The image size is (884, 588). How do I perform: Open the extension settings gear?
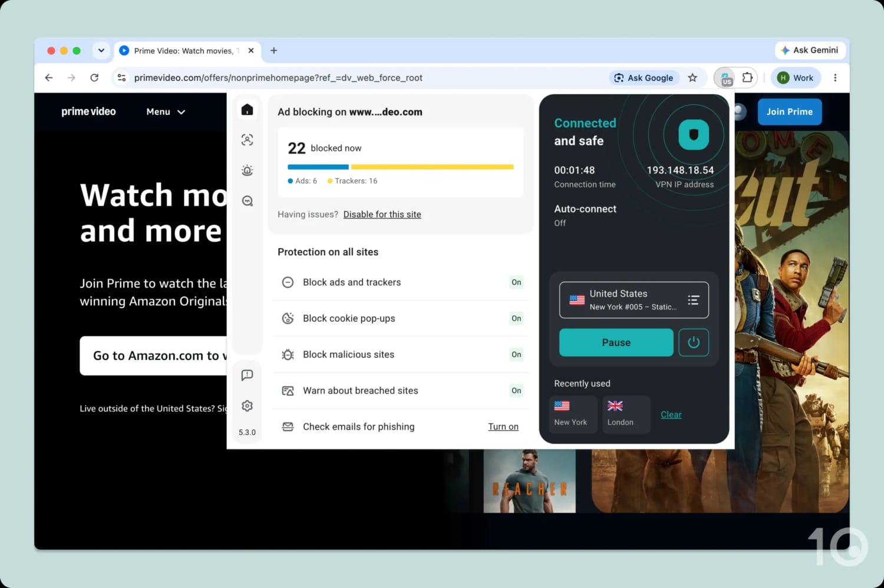pyautogui.click(x=247, y=406)
